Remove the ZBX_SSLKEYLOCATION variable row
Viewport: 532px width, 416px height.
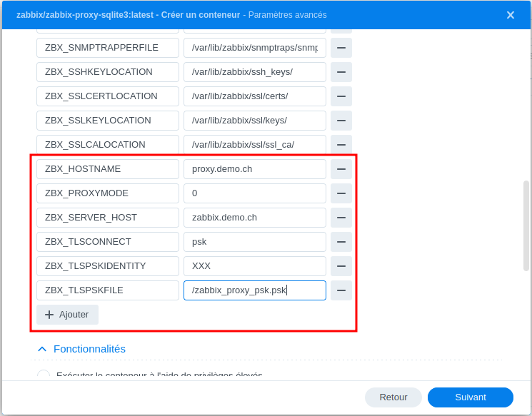coord(341,121)
